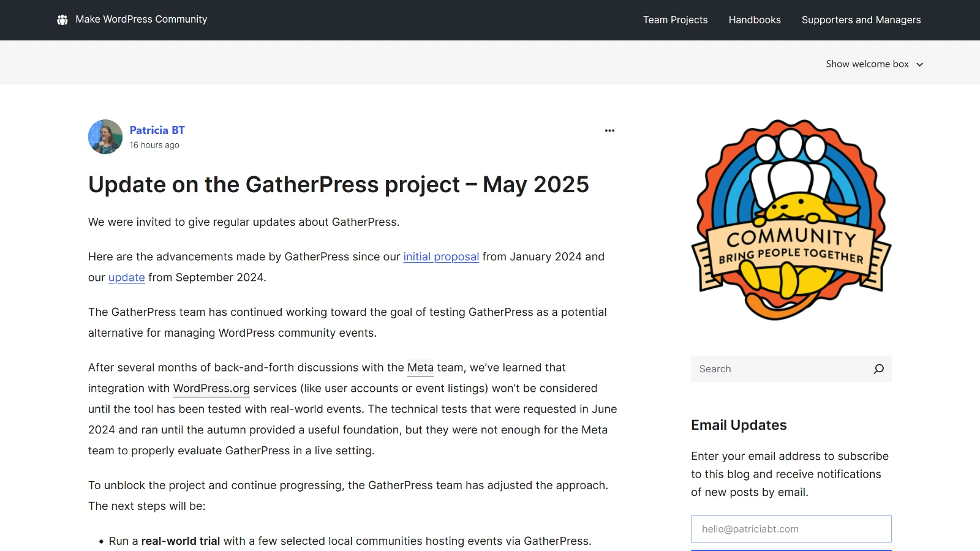Open the post title Update on the GatherPress project
Viewport: 980px width, 551px height.
pyautogui.click(x=339, y=184)
